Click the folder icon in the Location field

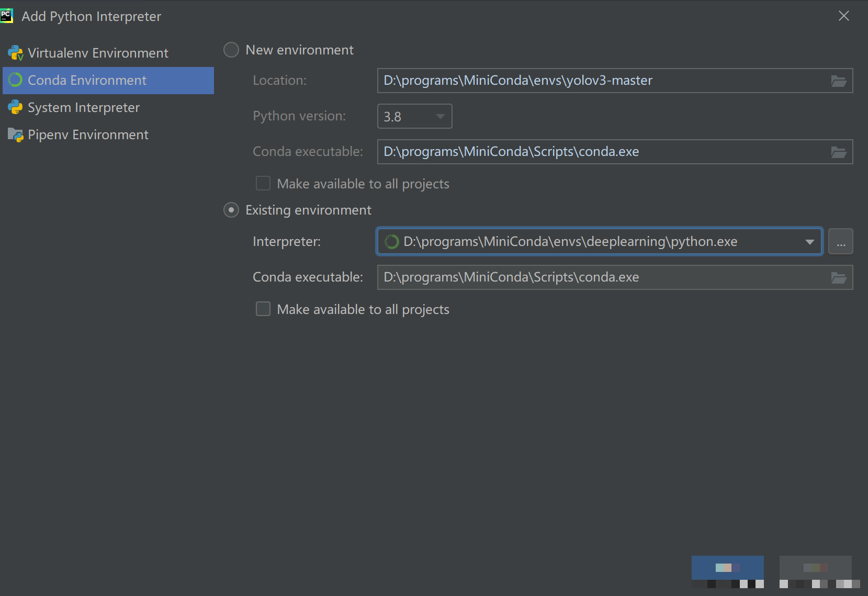coord(838,81)
